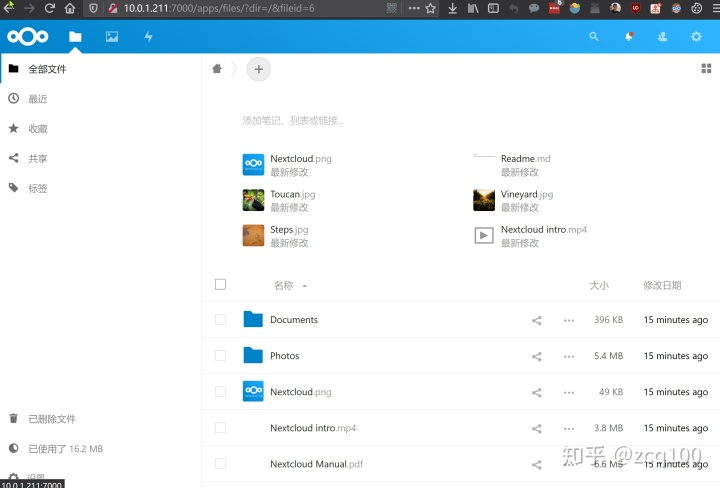Screen dimensions: 720x488
Task: Open recent file Readme.md
Action: [x=525, y=158]
